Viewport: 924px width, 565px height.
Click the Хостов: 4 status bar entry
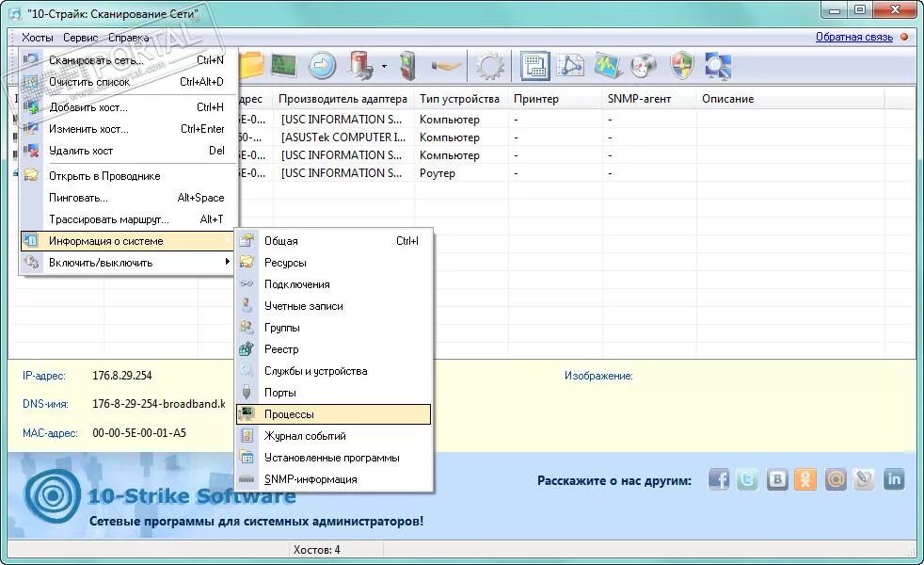tap(316, 550)
